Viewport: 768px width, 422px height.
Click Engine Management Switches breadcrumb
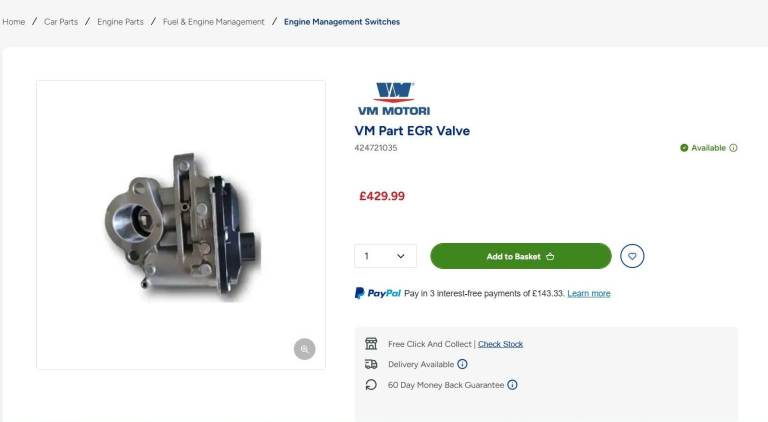[342, 21]
